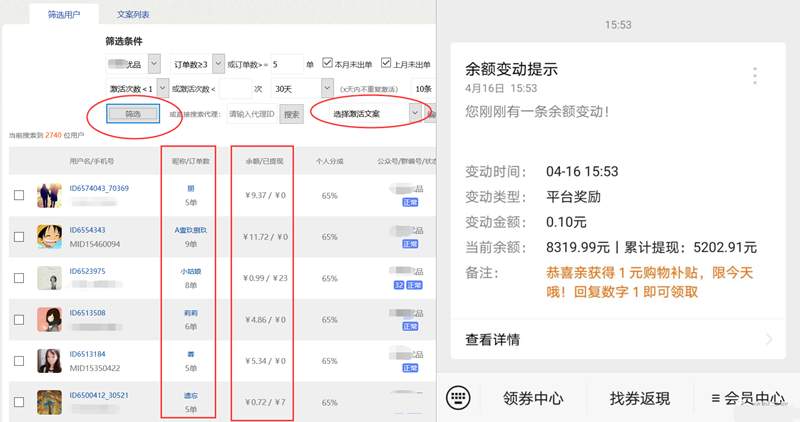Click balance cell ¥5.34 / ¥0

265,361
